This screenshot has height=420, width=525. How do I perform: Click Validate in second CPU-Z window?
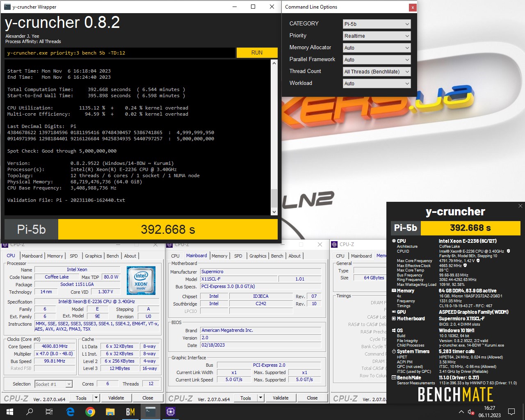281,398
